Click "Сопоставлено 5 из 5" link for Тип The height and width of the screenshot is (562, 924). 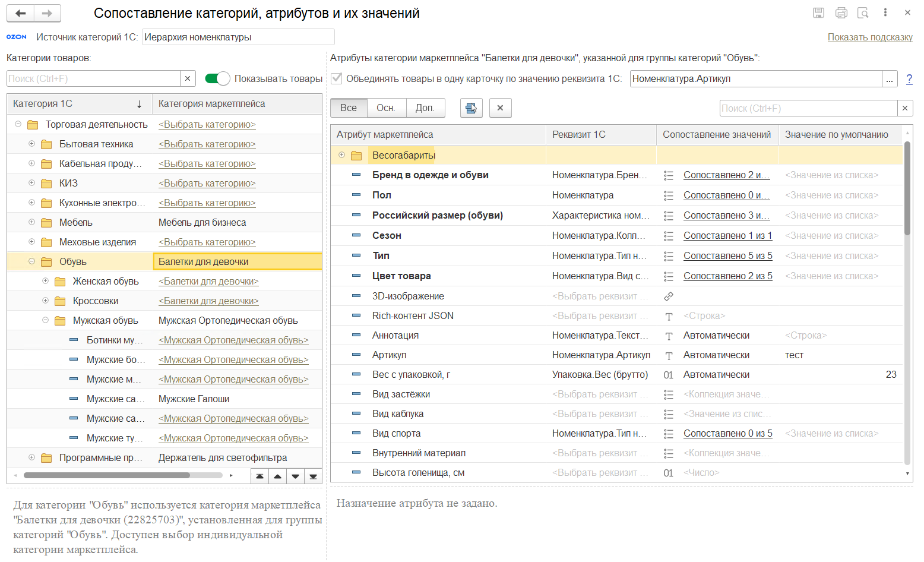727,255
